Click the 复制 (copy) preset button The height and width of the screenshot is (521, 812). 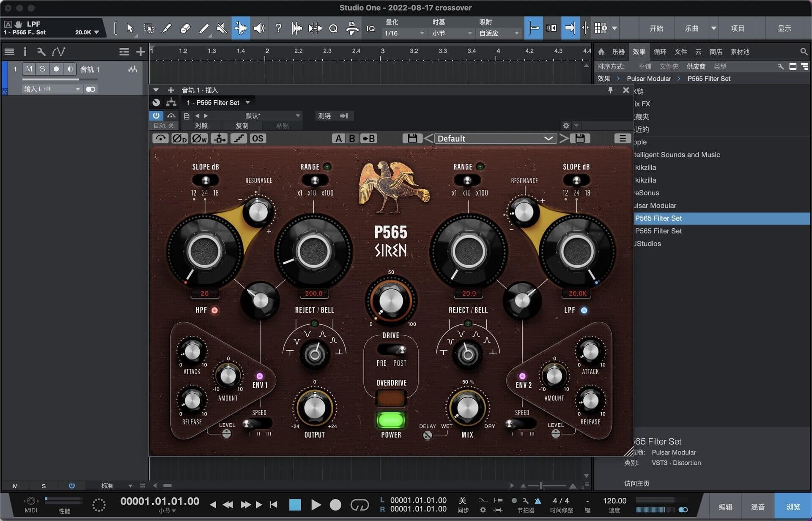[243, 125]
